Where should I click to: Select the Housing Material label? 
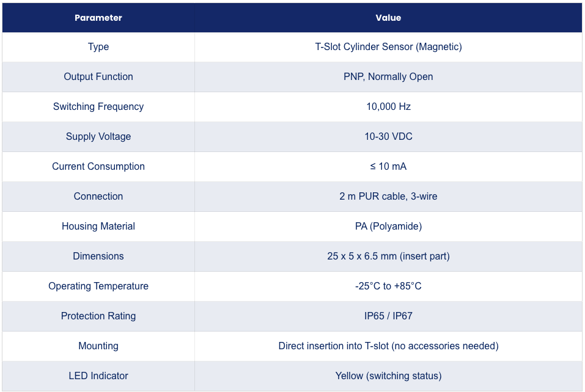(x=98, y=226)
